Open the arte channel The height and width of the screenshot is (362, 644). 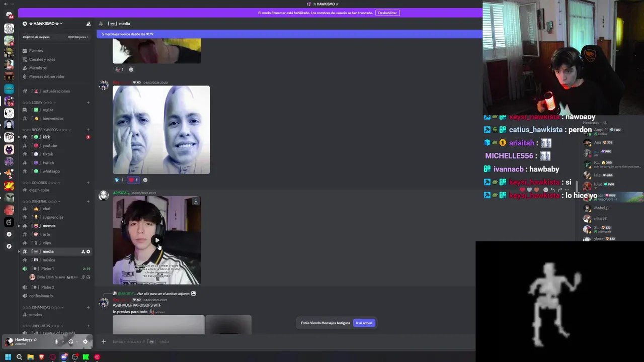point(46,234)
